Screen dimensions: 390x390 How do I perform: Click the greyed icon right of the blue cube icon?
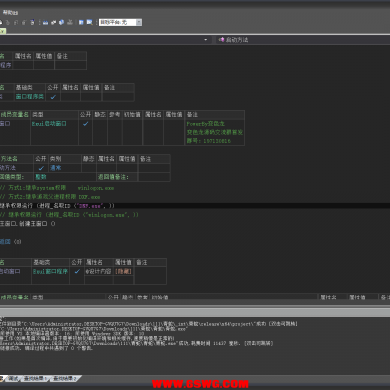[70, 22]
